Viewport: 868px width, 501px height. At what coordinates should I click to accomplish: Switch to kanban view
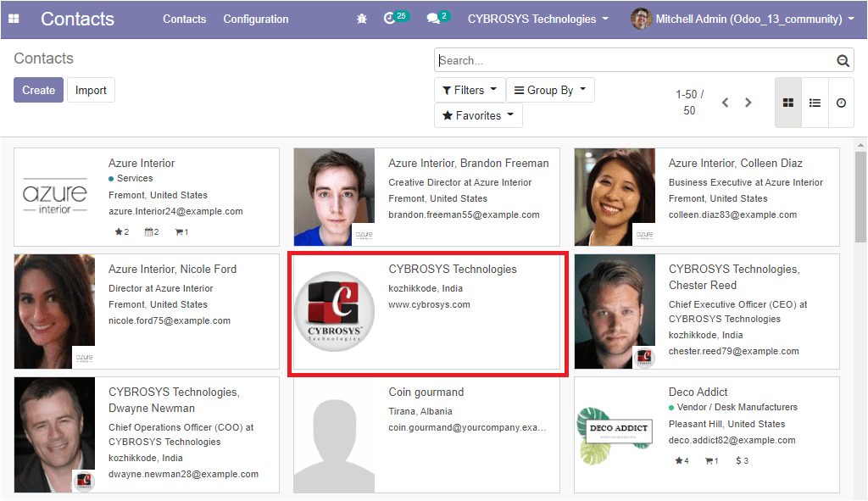click(788, 103)
